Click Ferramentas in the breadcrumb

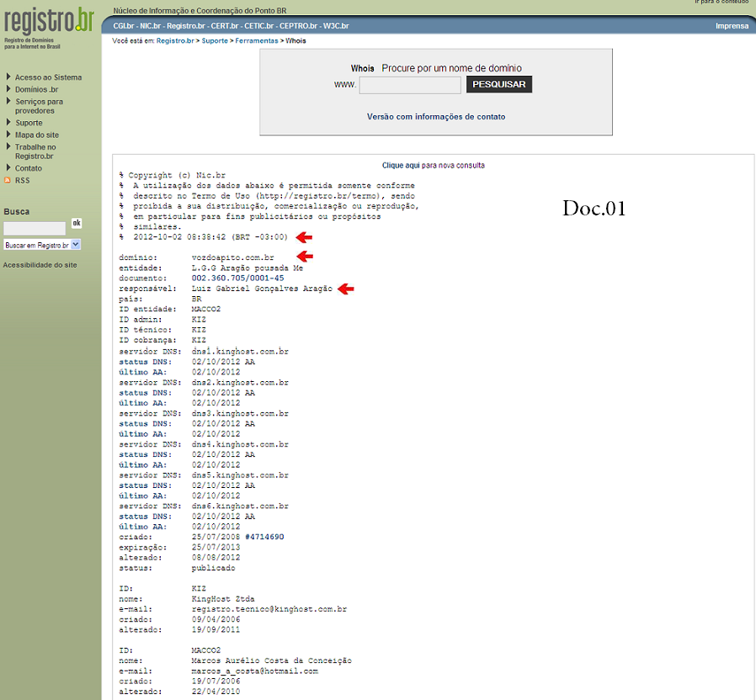coord(257,41)
